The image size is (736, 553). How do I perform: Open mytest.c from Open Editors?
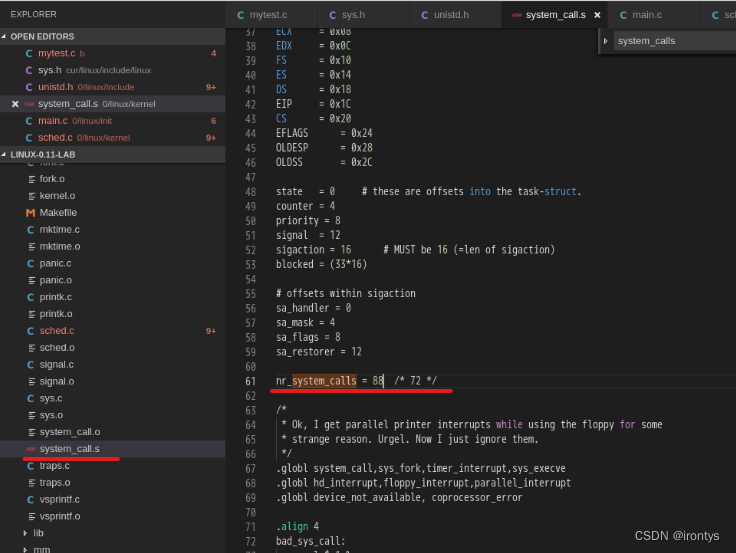click(113, 53)
